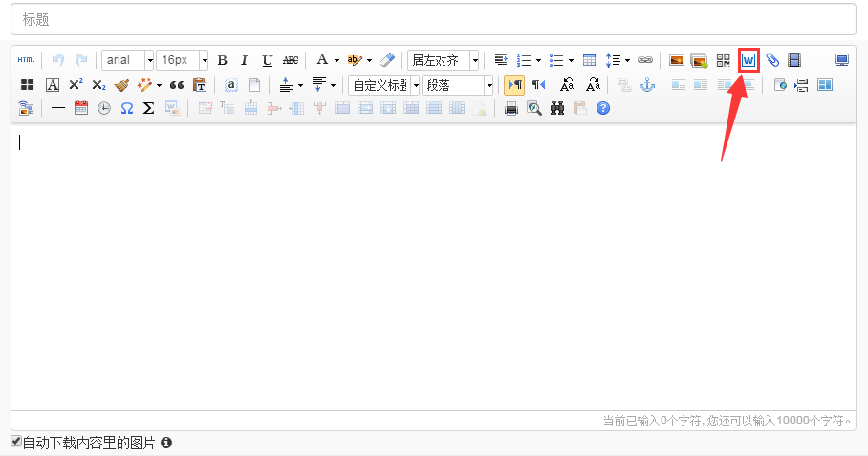Toggle italic formatting
Image resolution: width=868 pixels, height=456 pixels.
[x=244, y=60]
